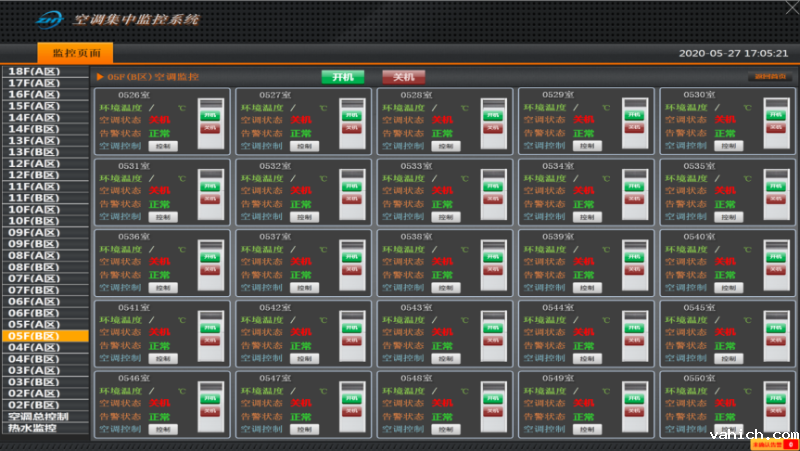The image size is (800, 451).
Task: Select 空调总控制 in the left sidebar
Action: (38, 417)
